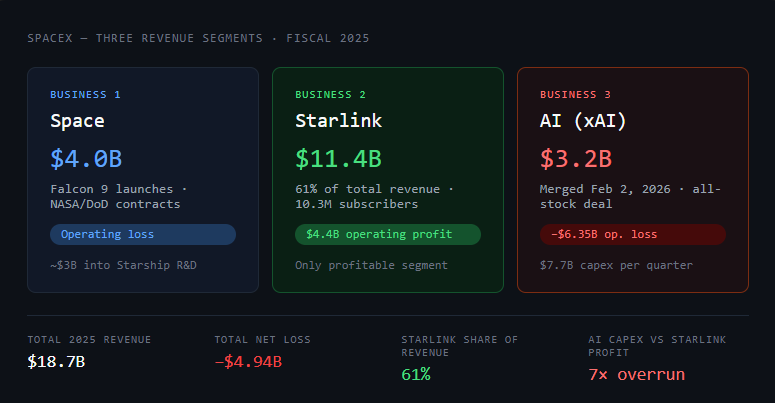The height and width of the screenshot is (403, 775).
Task: Click the Space business card title
Action: click(77, 121)
